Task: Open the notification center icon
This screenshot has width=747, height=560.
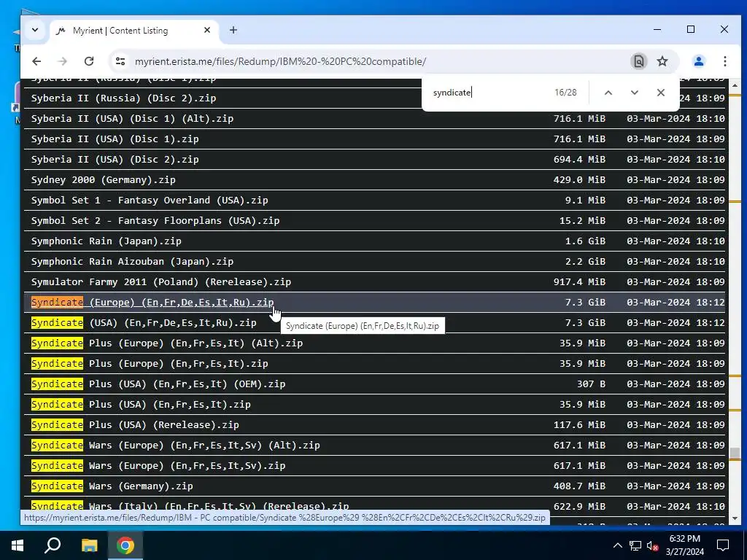Action: (723, 545)
